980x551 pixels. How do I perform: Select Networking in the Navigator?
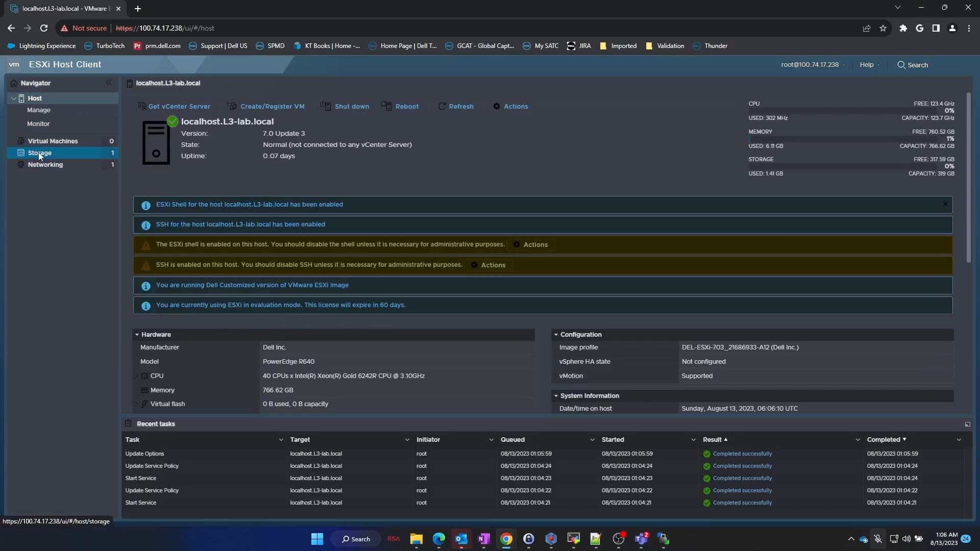point(46,164)
